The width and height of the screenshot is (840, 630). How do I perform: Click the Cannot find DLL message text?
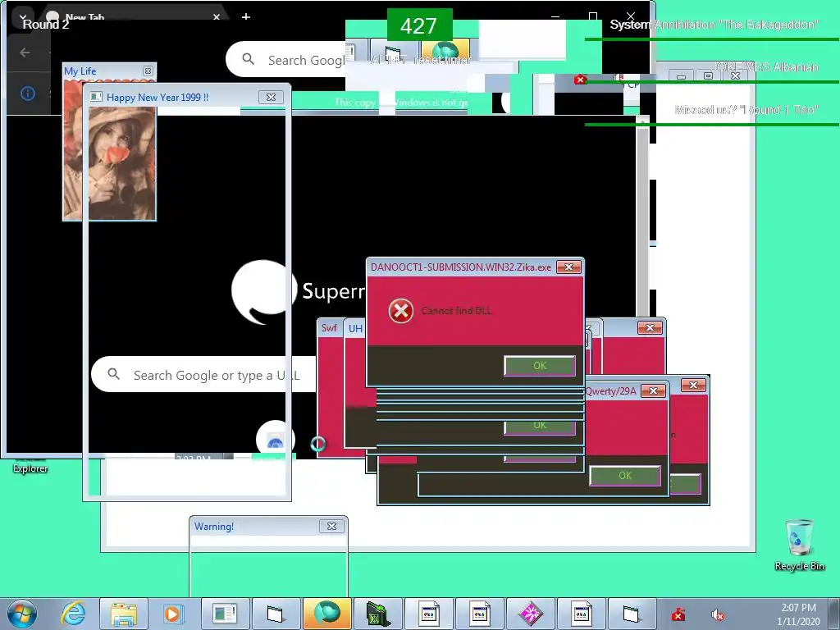coord(456,311)
